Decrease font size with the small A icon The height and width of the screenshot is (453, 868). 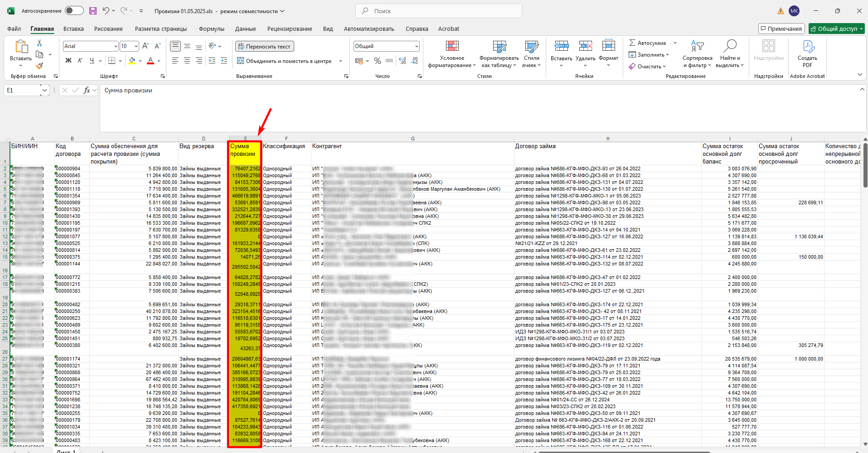point(157,46)
